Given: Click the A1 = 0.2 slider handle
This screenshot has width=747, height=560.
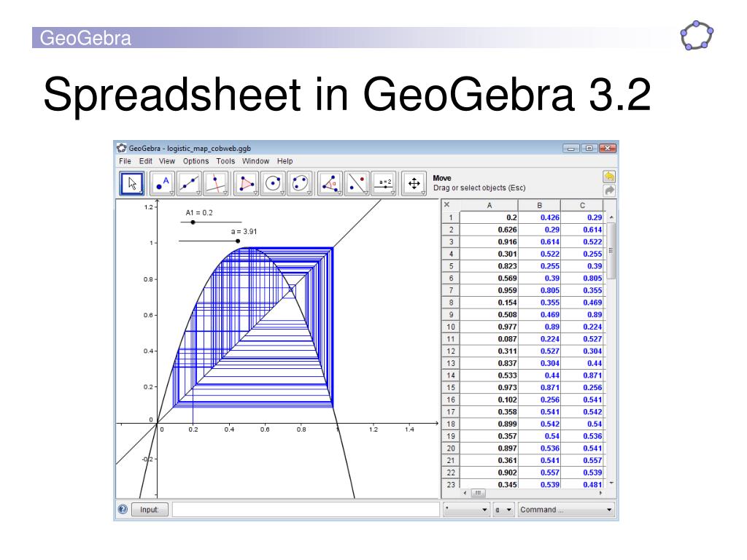Looking at the screenshot, I should coord(193,222).
